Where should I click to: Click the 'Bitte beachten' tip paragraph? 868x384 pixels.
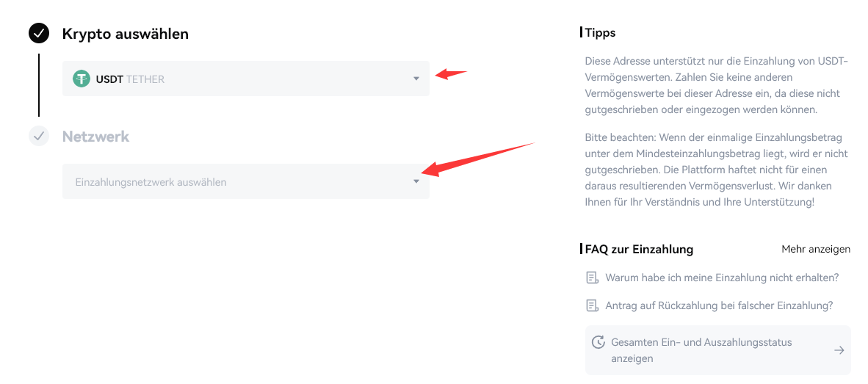pos(716,170)
